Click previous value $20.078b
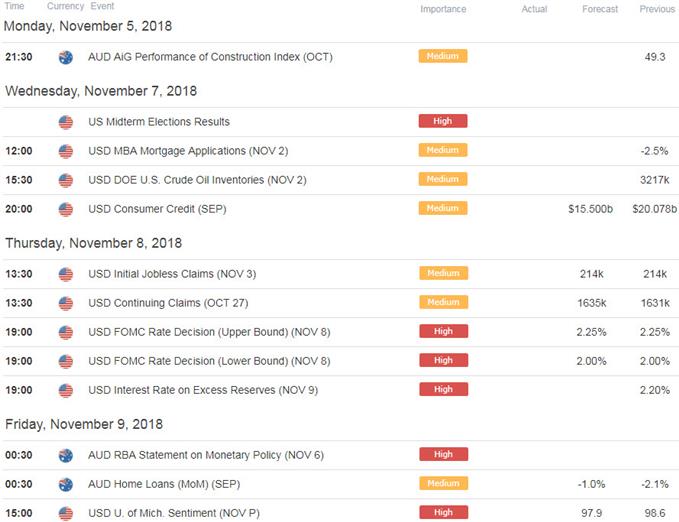Image resolution: width=679 pixels, height=522 pixels. point(655,209)
